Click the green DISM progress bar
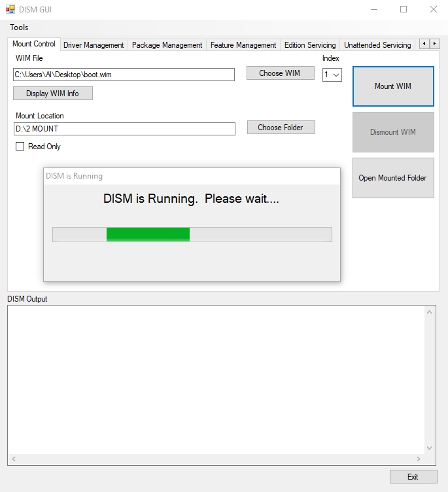 click(x=192, y=235)
